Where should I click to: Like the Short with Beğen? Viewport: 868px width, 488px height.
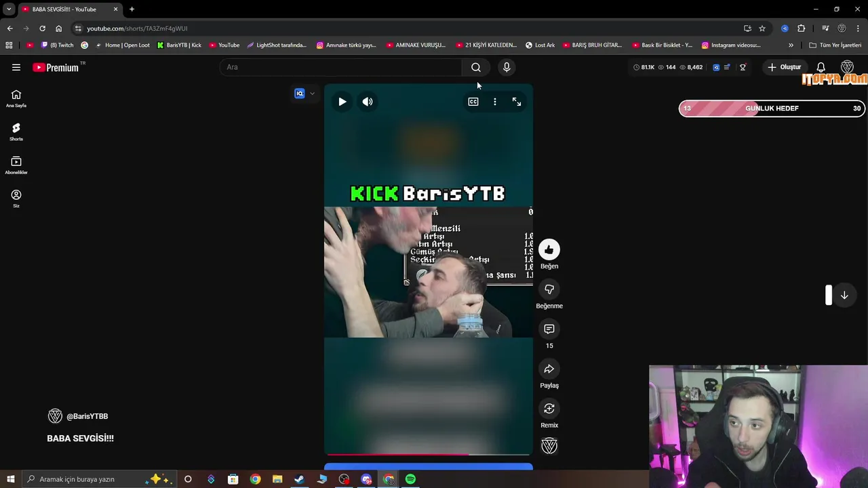[549, 250]
